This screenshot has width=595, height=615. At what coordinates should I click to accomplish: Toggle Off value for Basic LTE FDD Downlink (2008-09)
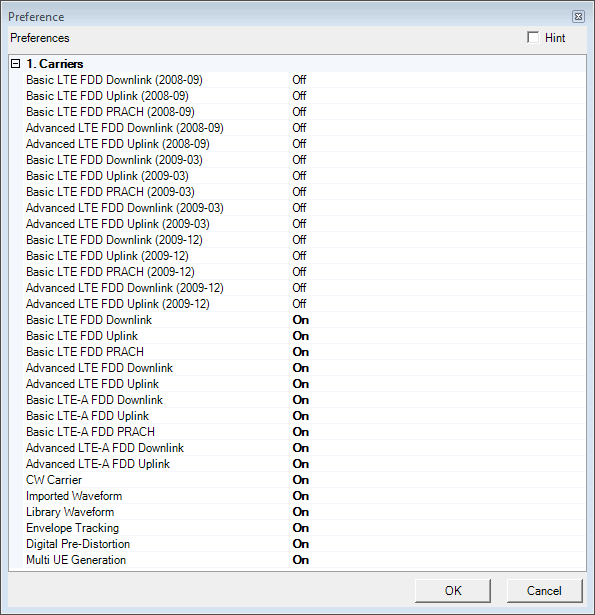[x=299, y=80]
